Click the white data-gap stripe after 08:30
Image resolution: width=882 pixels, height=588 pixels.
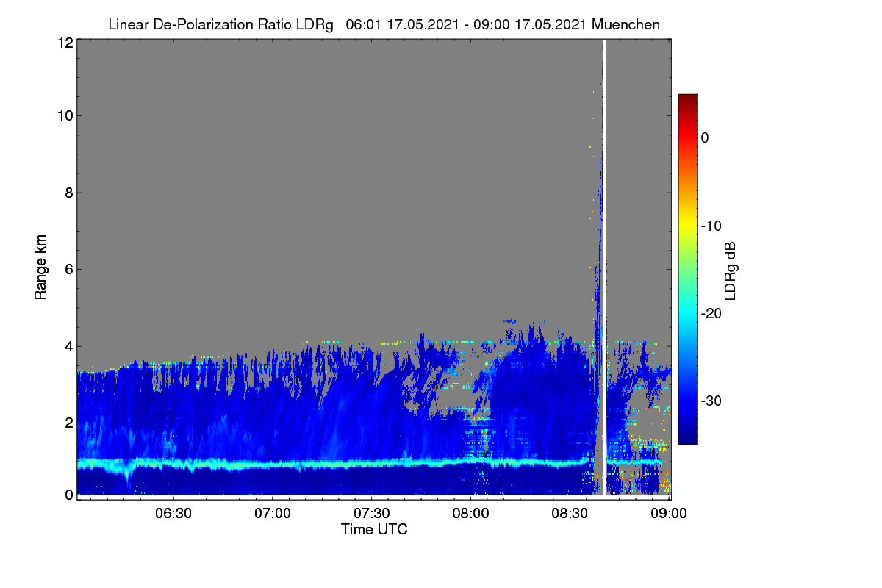[604, 268]
